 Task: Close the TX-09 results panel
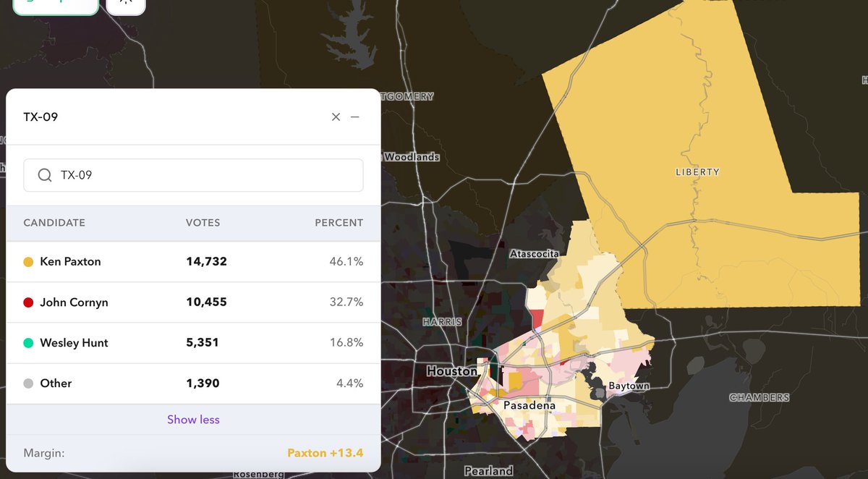(336, 116)
